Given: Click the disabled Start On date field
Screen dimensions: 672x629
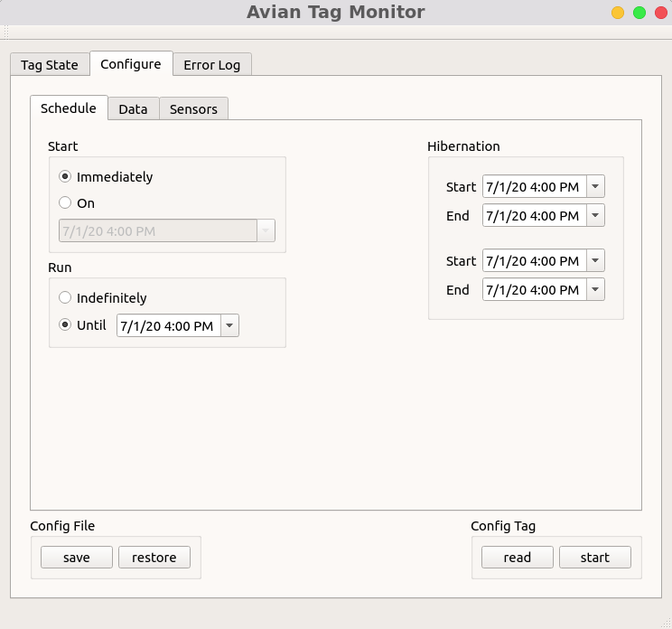Looking at the screenshot, I should pos(158,230).
